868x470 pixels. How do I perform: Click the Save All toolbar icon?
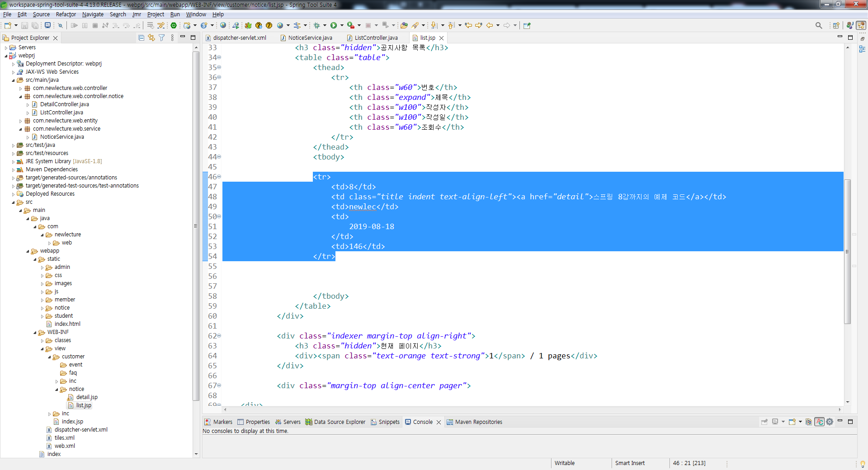click(x=35, y=25)
